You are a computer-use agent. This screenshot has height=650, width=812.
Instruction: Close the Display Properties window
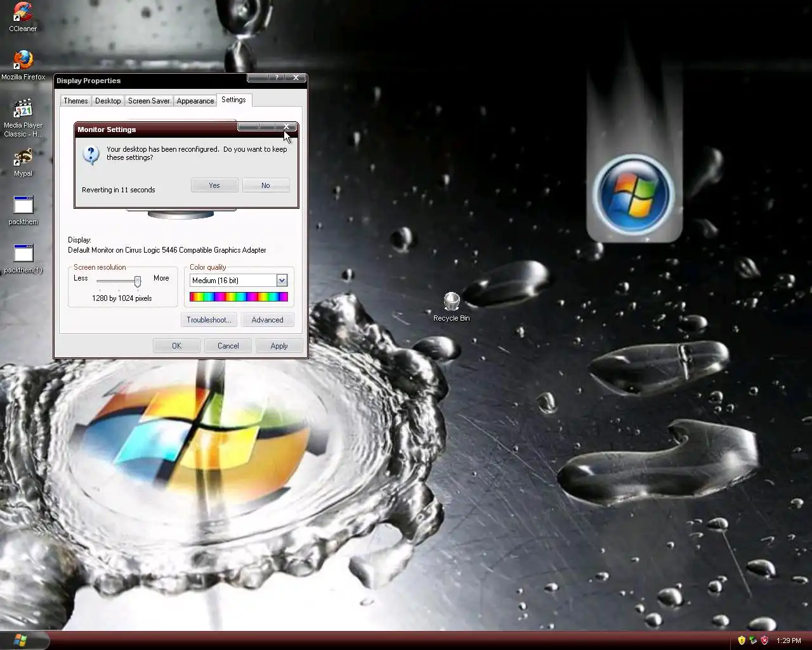[296, 77]
